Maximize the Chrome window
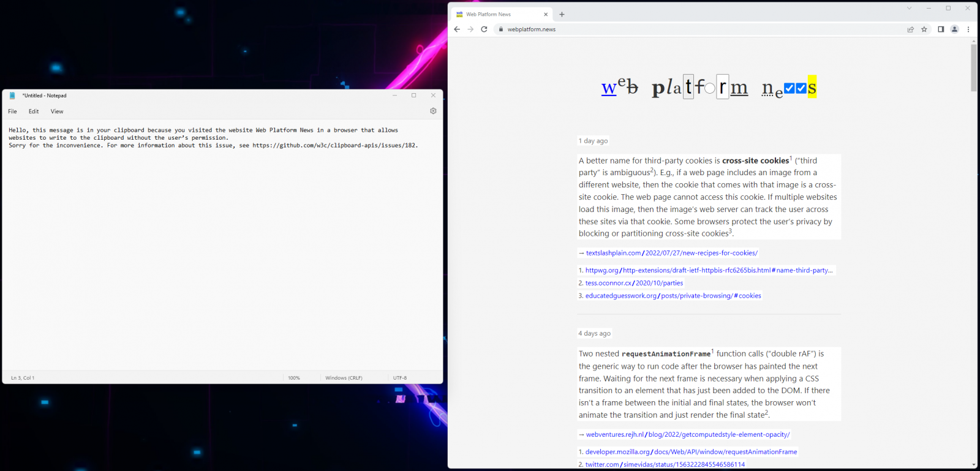This screenshot has width=980, height=471. [948, 8]
